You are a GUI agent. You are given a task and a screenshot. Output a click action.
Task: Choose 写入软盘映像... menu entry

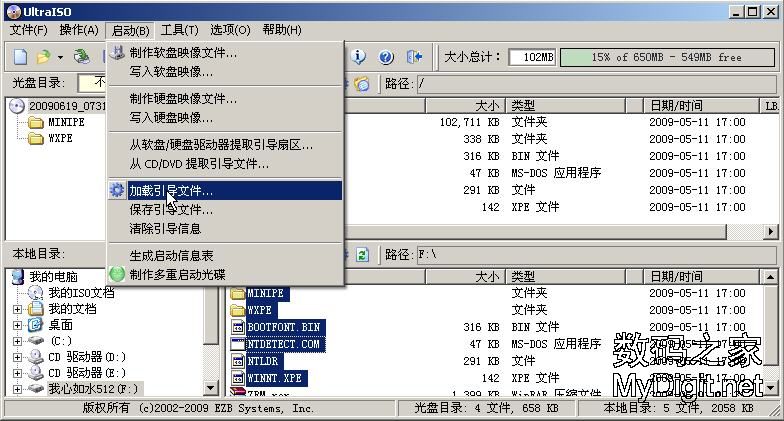point(225,72)
